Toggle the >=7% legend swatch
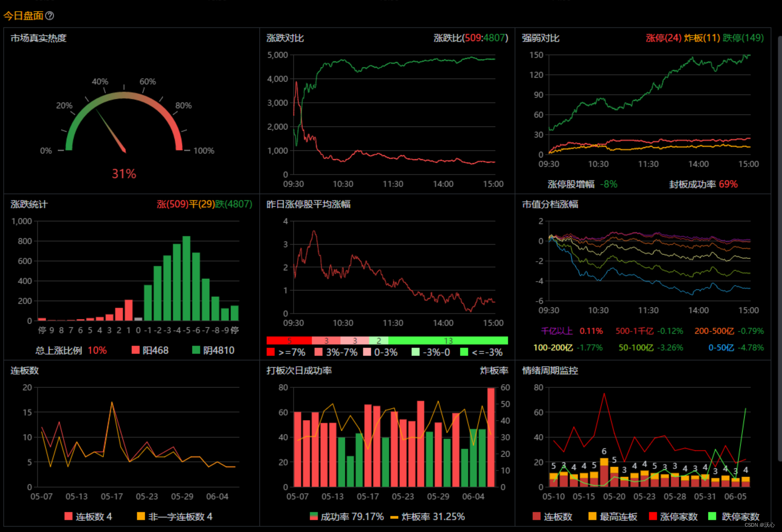The image size is (782, 532). (270, 352)
